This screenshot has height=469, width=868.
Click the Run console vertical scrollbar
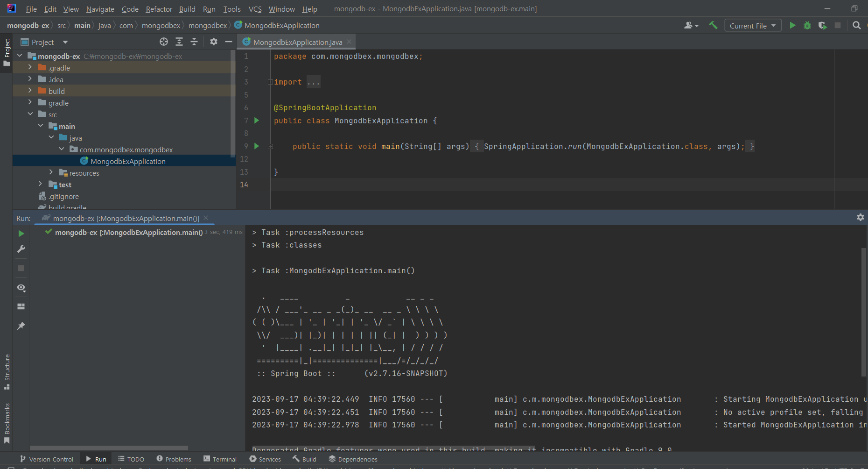point(863,312)
